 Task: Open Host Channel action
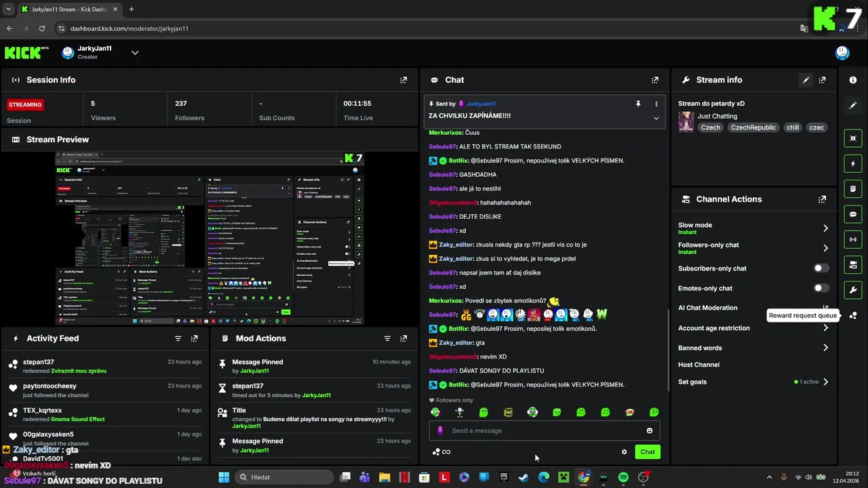coord(698,365)
